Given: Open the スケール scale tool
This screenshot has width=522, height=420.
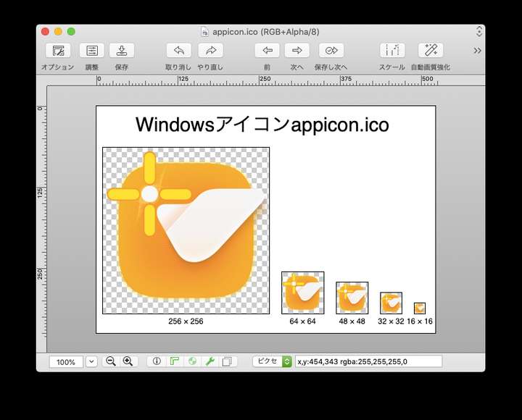Looking at the screenshot, I should 392,51.
